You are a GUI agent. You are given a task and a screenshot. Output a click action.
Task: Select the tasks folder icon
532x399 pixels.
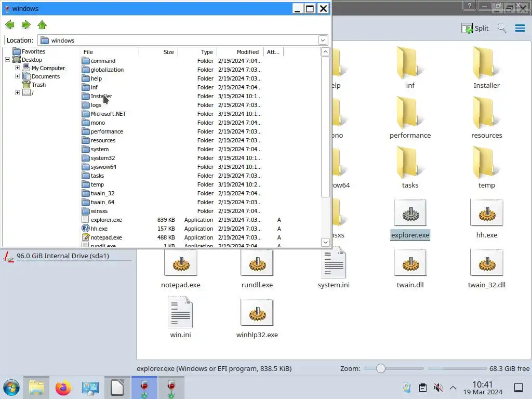point(410,168)
